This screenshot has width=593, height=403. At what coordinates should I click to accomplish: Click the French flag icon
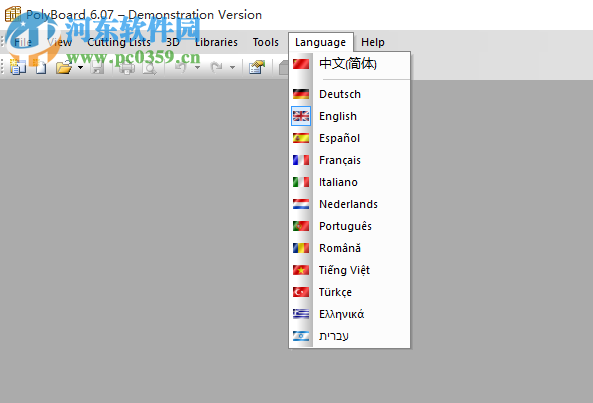(x=301, y=160)
